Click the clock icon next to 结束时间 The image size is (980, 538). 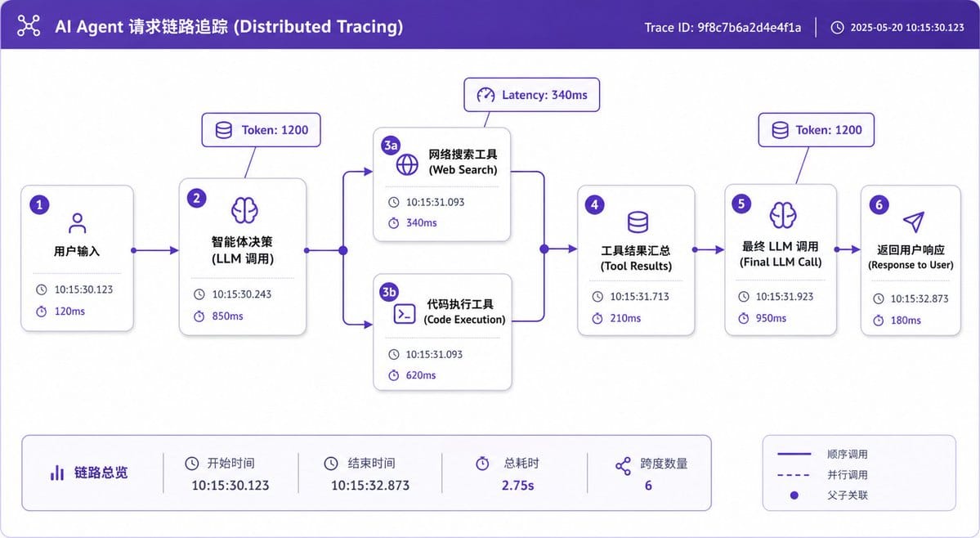tap(331, 463)
